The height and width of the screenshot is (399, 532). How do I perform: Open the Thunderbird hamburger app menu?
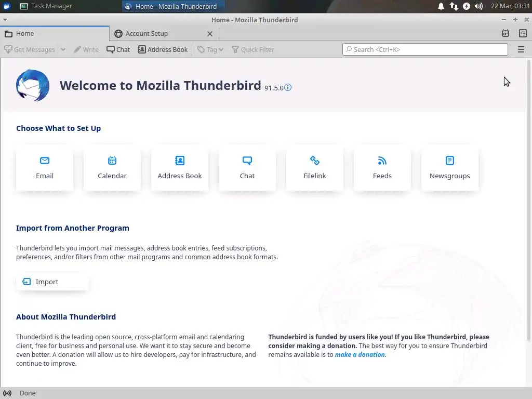point(521,49)
